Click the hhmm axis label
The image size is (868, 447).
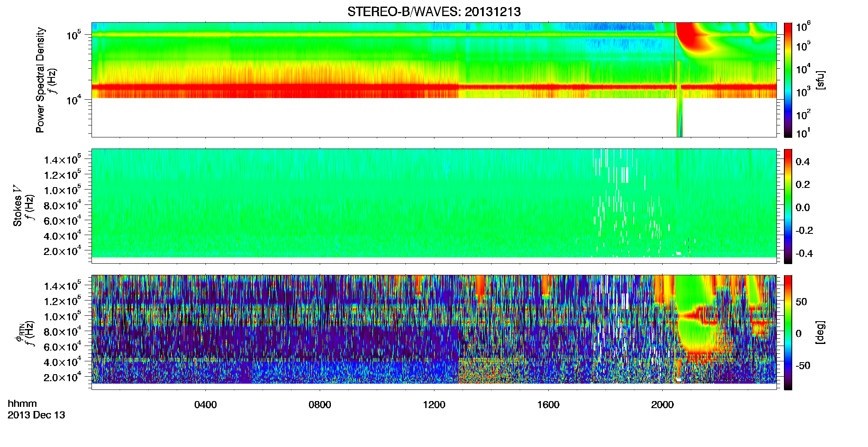22,404
